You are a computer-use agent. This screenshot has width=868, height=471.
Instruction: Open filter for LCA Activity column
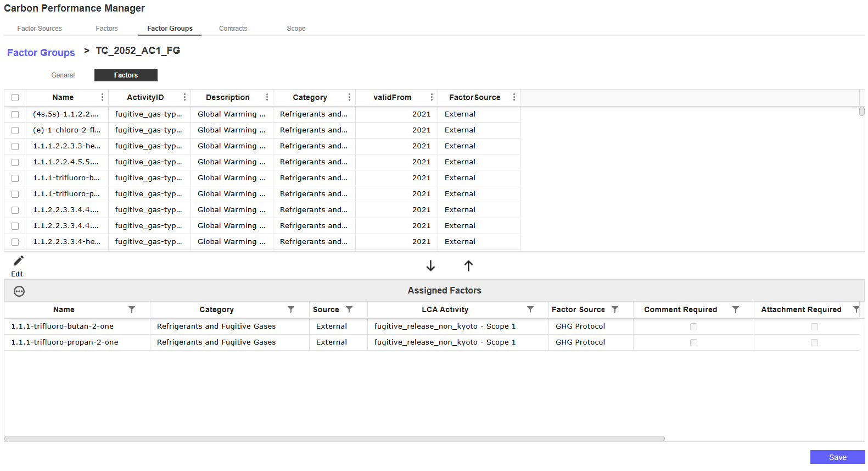tap(530, 309)
